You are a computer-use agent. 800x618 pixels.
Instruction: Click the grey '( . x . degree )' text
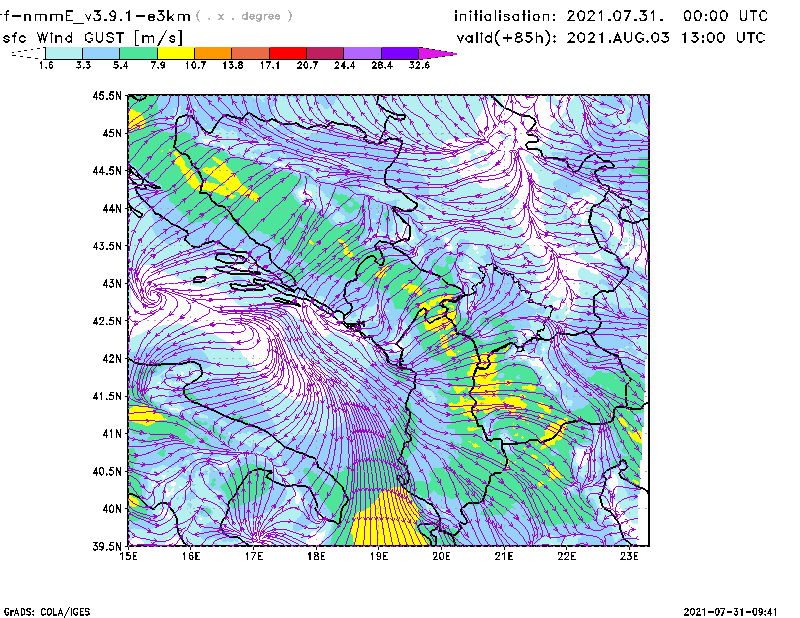[244, 16]
